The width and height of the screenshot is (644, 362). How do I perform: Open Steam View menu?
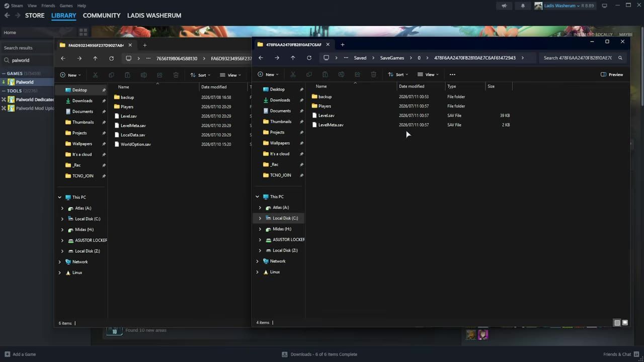click(32, 6)
